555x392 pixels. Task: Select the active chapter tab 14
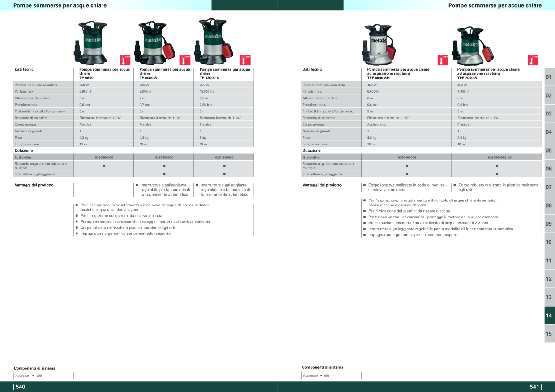coord(549,315)
